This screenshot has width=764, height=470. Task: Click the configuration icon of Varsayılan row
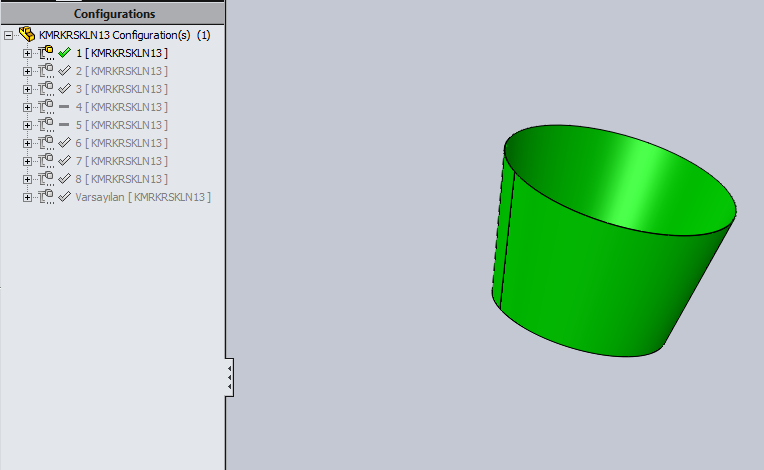point(46,197)
